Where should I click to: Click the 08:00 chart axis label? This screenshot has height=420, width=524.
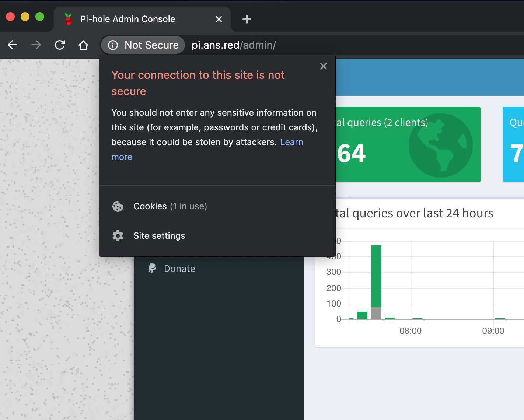pyautogui.click(x=411, y=331)
